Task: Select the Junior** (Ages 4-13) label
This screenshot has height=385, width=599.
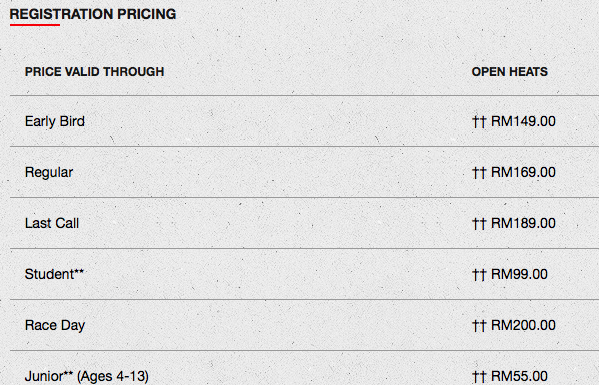Action: pyautogui.click(x=87, y=377)
